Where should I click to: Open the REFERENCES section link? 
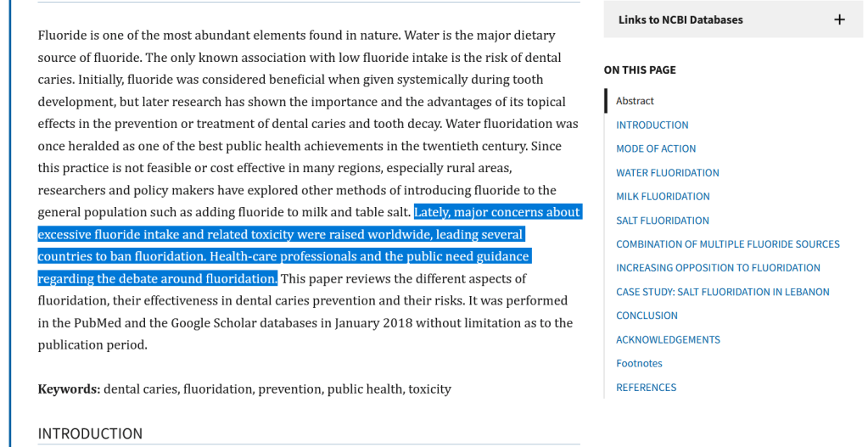coord(646,388)
